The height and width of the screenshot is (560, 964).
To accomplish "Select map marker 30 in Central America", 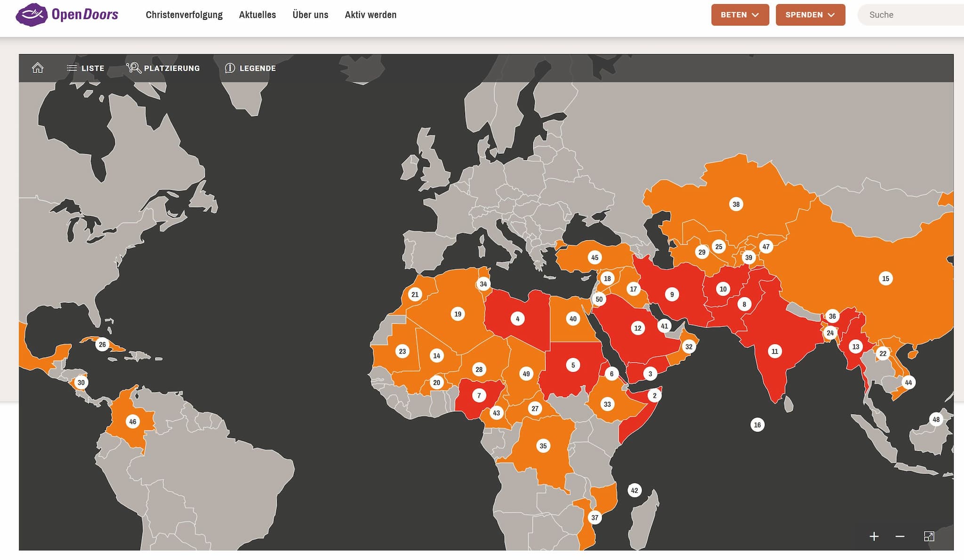I will point(81,383).
